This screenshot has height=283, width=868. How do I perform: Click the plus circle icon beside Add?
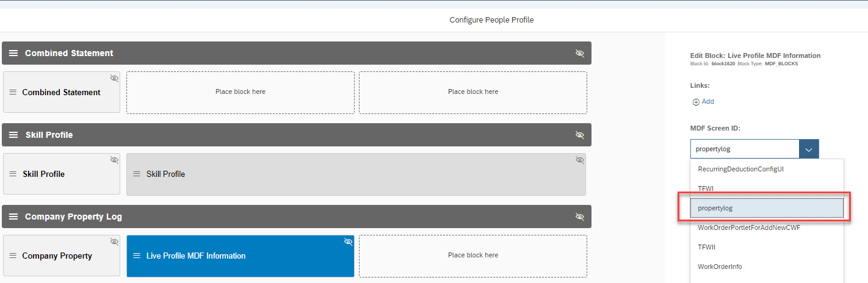tap(696, 102)
